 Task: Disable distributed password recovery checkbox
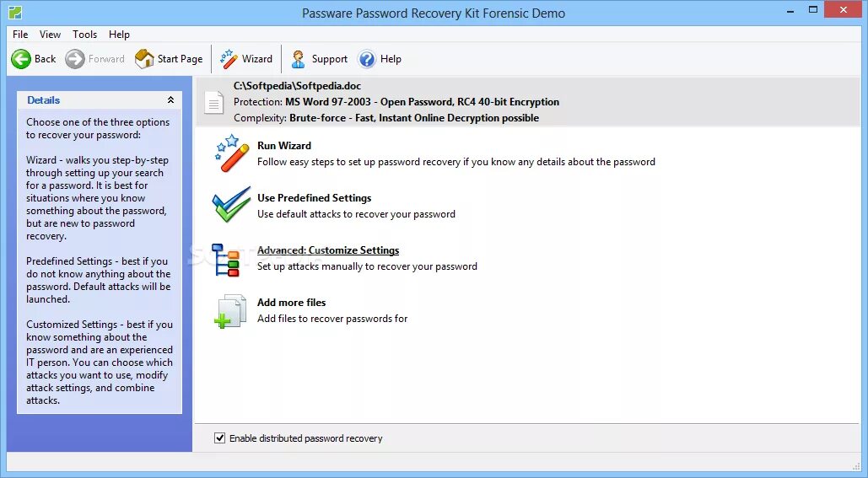point(220,438)
